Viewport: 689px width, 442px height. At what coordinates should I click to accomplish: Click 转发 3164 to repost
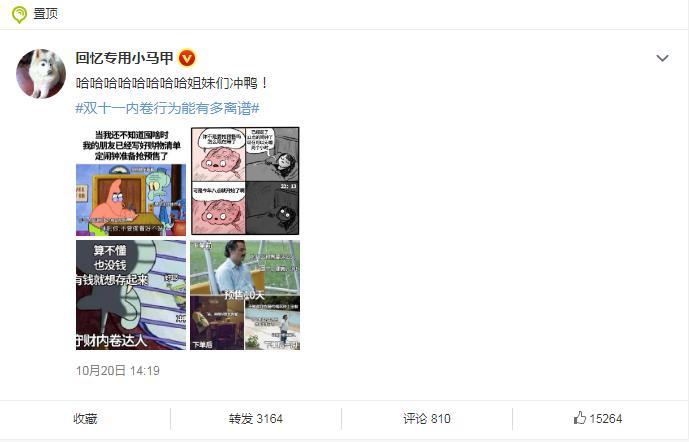coord(256,419)
